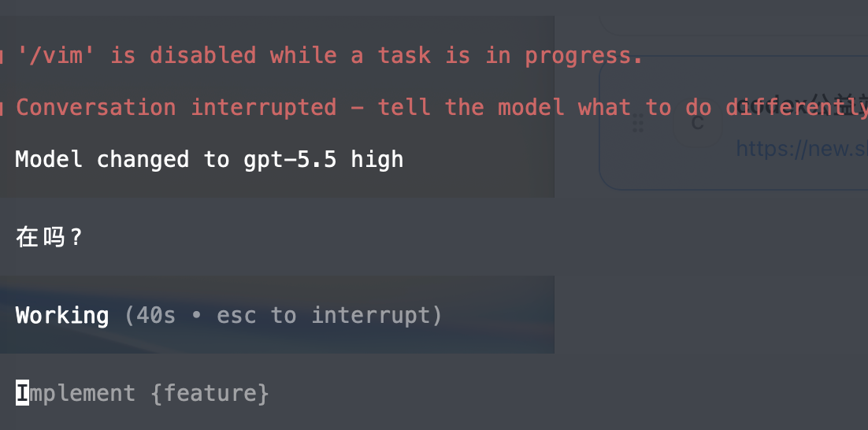868x430 pixels.
Task: Select the "在吗？" user message
Action: 50,237
